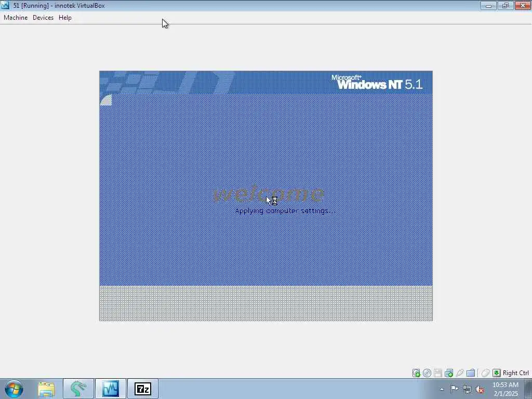Click the network tray icon
Screen dimensions: 532x399
point(467,390)
